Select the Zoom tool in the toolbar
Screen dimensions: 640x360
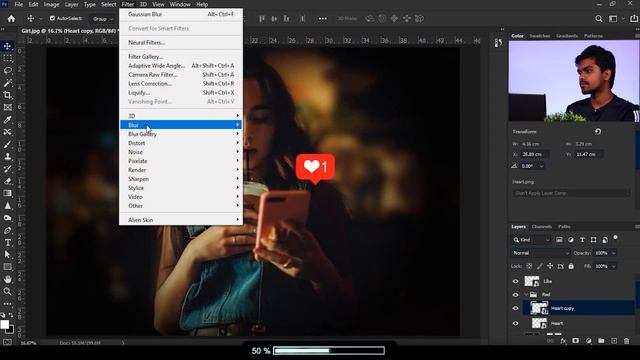(x=7, y=291)
